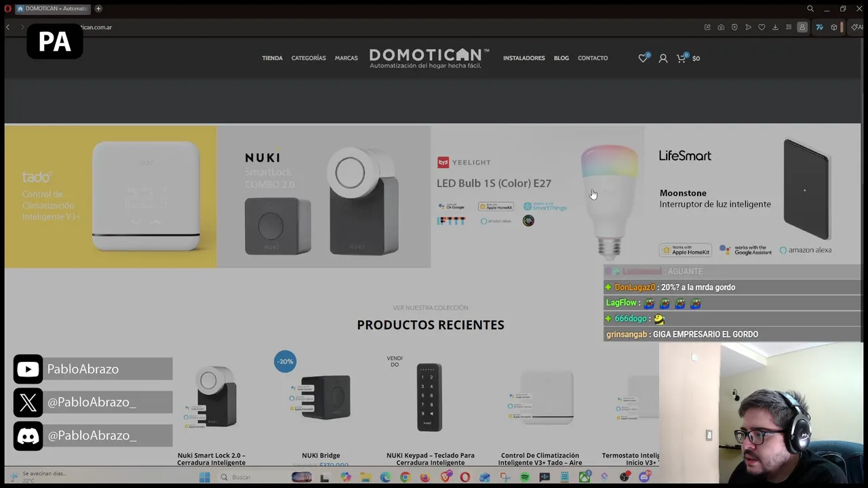Add page to bookmarks with heart icon
868x488 pixels.
tap(762, 27)
